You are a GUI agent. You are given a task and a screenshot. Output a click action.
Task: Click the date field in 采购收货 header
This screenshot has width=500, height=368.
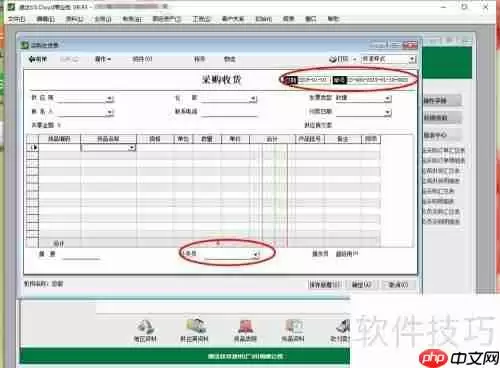pos(313,80)
